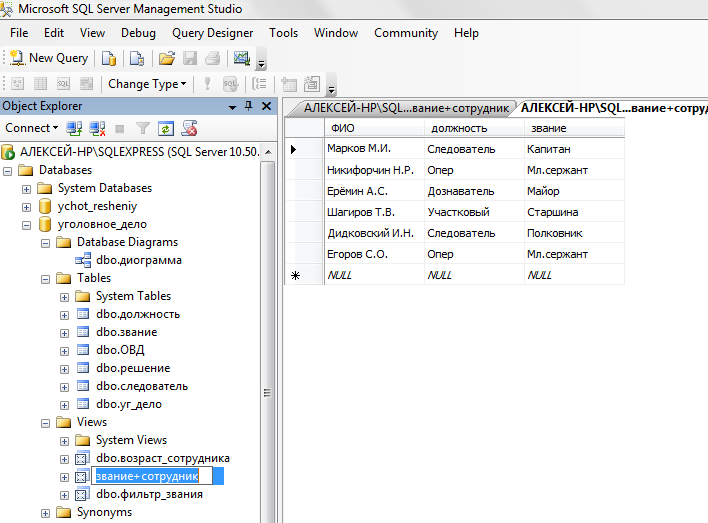The width and height of the screenshot is (708, 523).
Task: Select the dbo.фильтр_звания view
Action: pyautogui.click(x=149, y=494)
